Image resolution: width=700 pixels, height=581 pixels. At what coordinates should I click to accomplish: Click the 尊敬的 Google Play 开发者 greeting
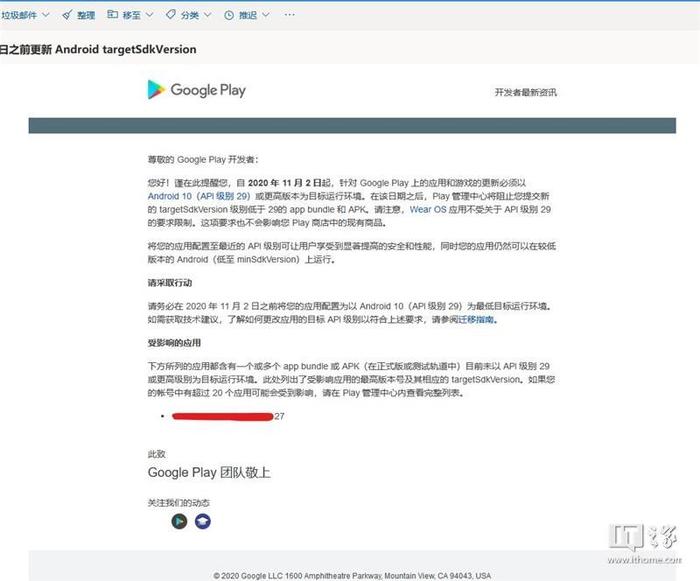pyautogui.click(x=203, y=159)
